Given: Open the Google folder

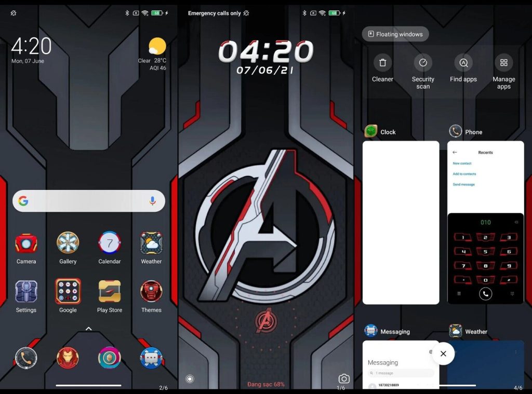Looking at the screenshot, I should (68, 291).
